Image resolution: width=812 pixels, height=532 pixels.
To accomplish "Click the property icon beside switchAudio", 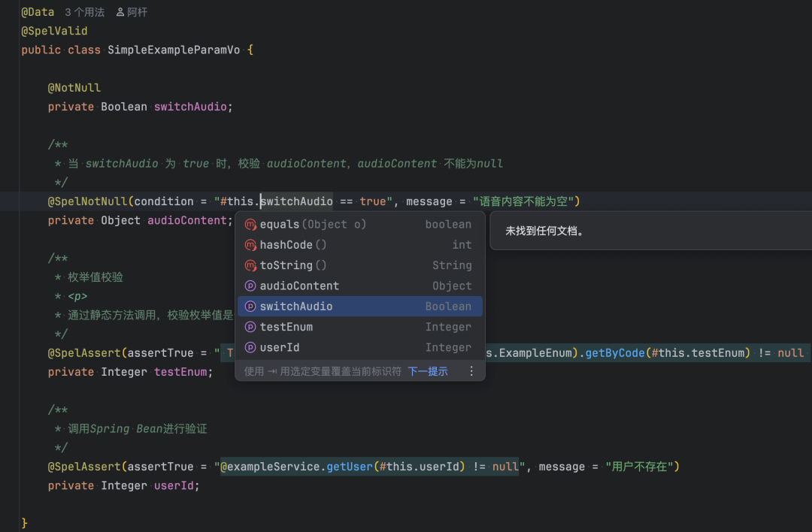I will 251,306.
